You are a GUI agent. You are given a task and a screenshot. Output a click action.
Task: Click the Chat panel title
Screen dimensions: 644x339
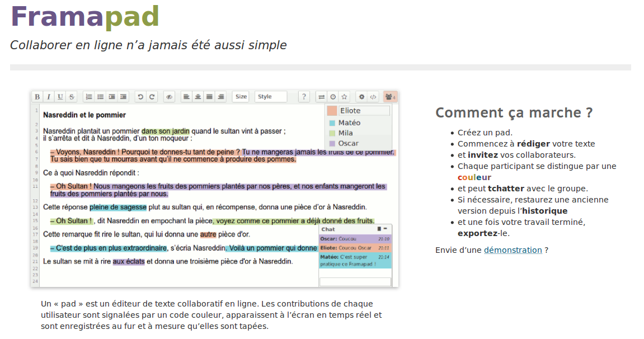click(328, 229)
